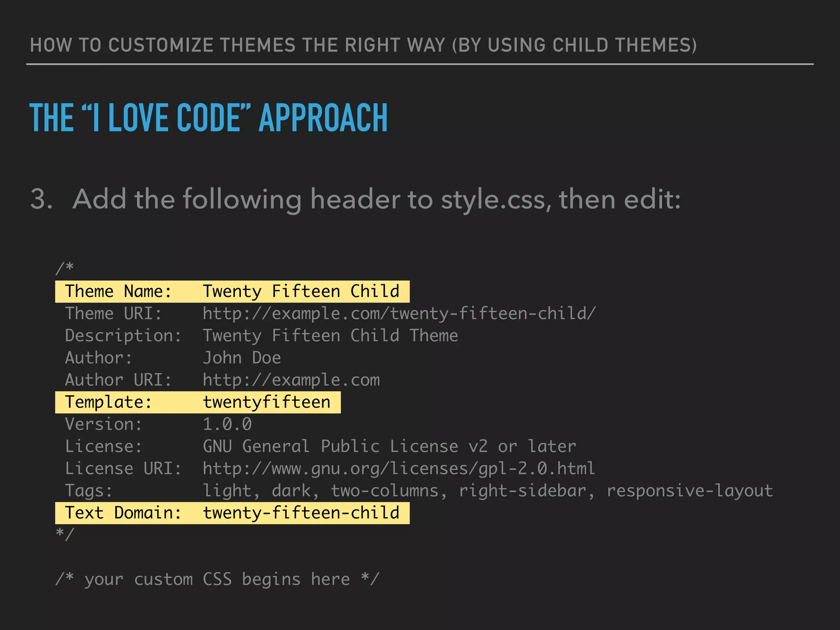Select the Description line text
Screen dimensions: 840x630
[262, 336]
